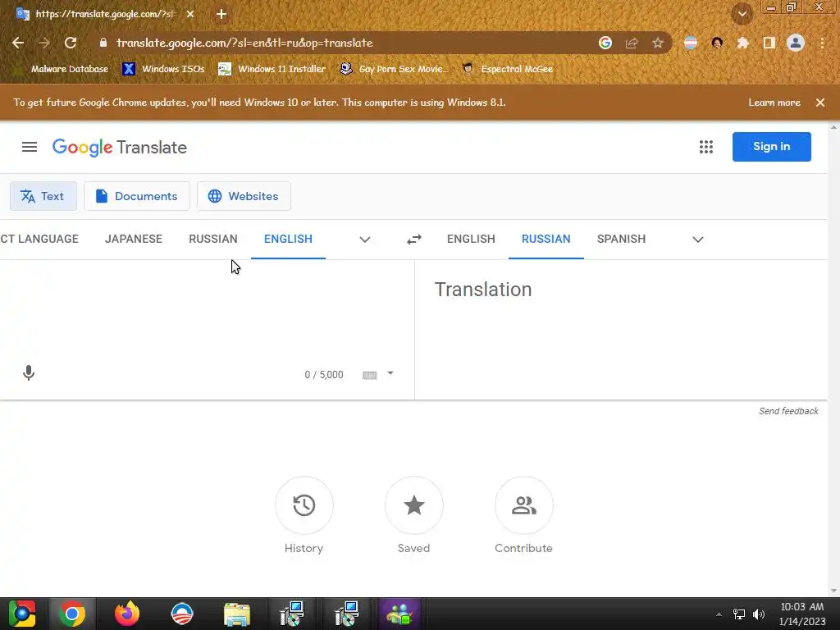Open the Google apps grid
This screenshot has width=840, height=630.
coord(706,147)
